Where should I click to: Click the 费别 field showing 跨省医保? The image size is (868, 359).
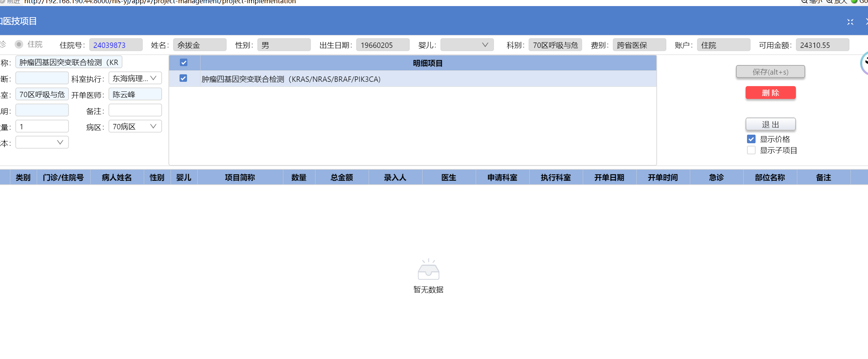pyautogui.click(x=640, y=45)
